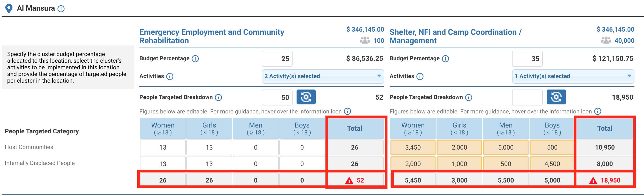Edit Host Communities Men cell under Emergency Employment
644x195 pixels.
point(256,147)
